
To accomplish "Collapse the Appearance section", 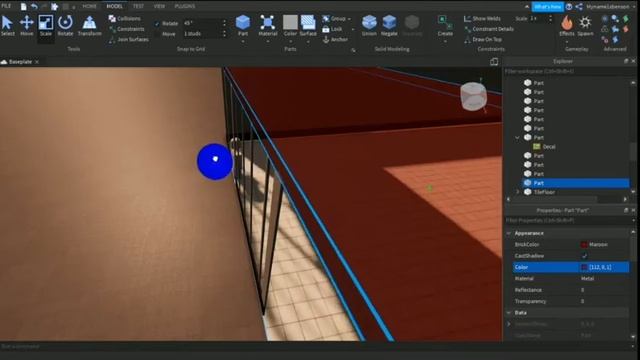I will click(509, 233).
